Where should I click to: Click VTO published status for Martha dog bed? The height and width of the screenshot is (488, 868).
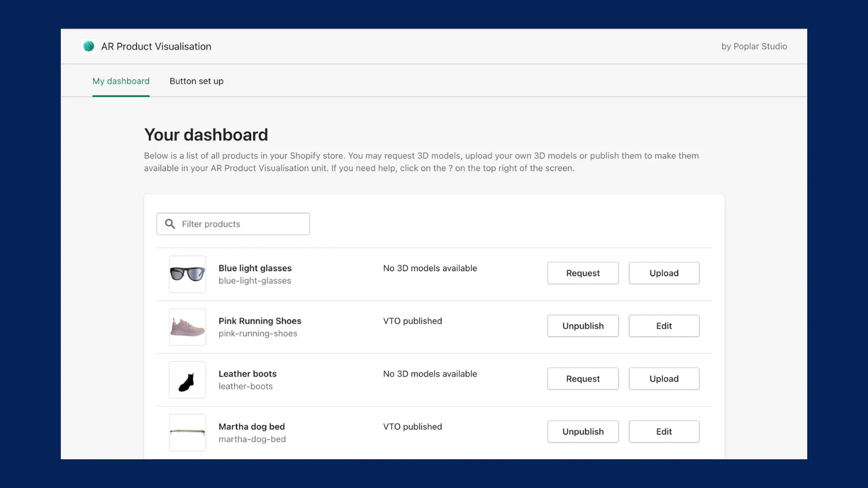pyautogui.click(x=412, y=427)
